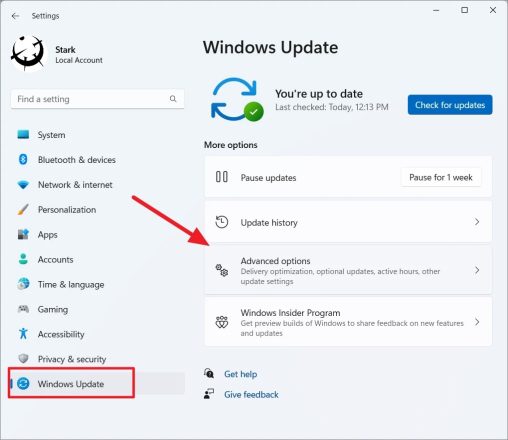Screen dimensions: 508x440
Task: Click the Find a setting search box
Action: [x=97, y=99]
